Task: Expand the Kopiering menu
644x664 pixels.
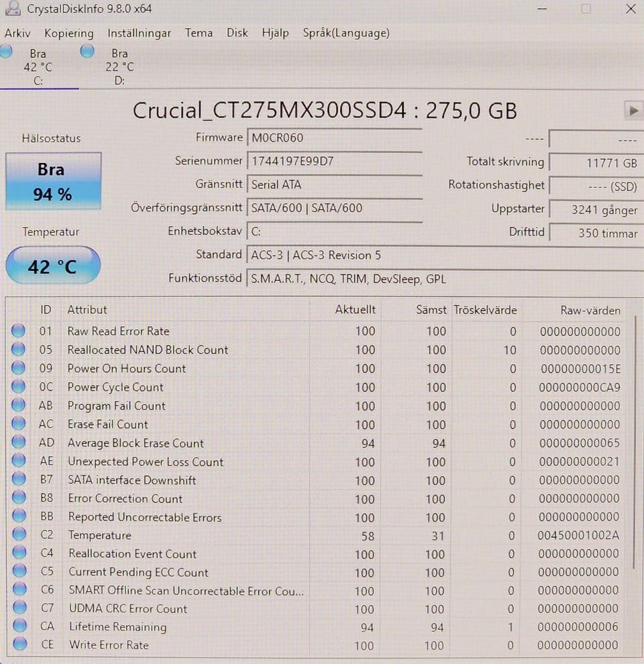Action: pos(69,33)
